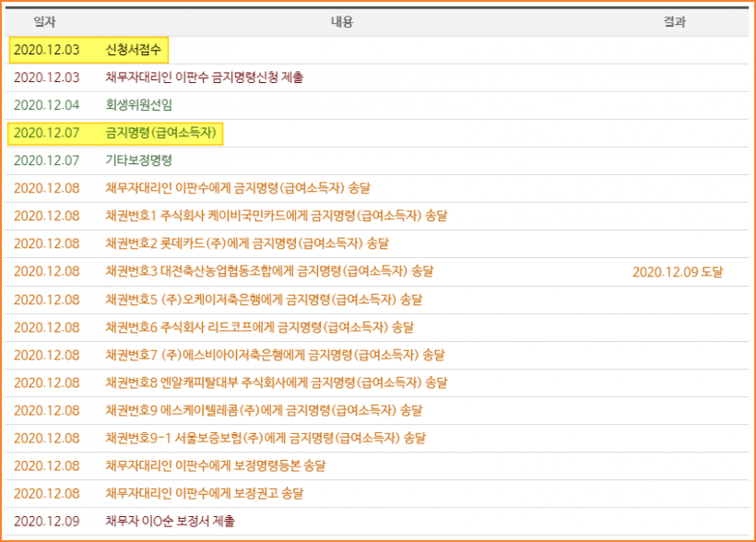The height and width of the screenshot is (542, 756).
Task: Click the 일자 column header
Action: point(44,22)
